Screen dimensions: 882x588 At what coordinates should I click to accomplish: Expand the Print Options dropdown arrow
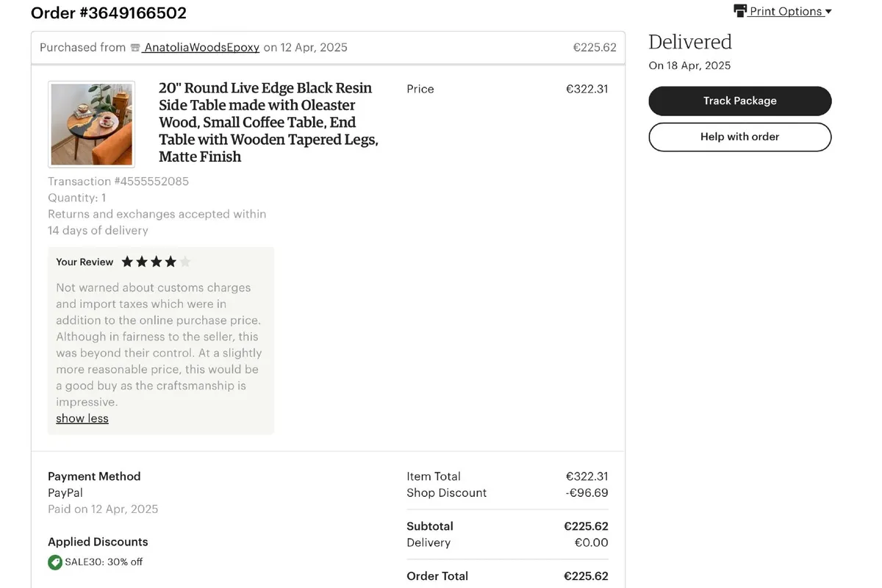(828, 12)
